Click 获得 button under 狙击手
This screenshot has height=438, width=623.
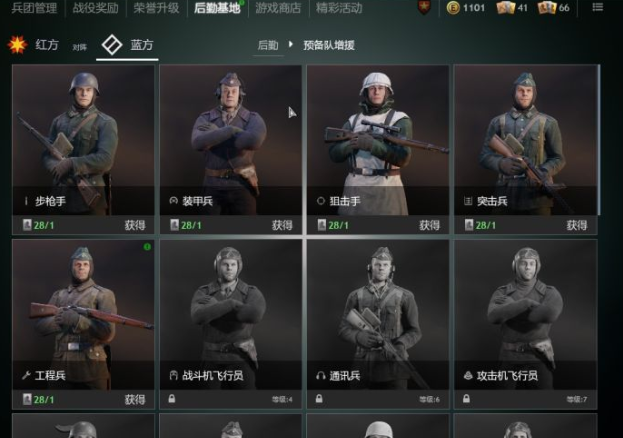[430, 225]
